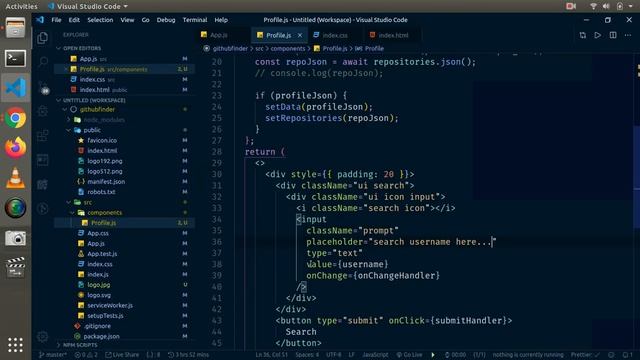Open the Selection menu
The height and width of the screenshot is (360, 640).
(100, 20)
